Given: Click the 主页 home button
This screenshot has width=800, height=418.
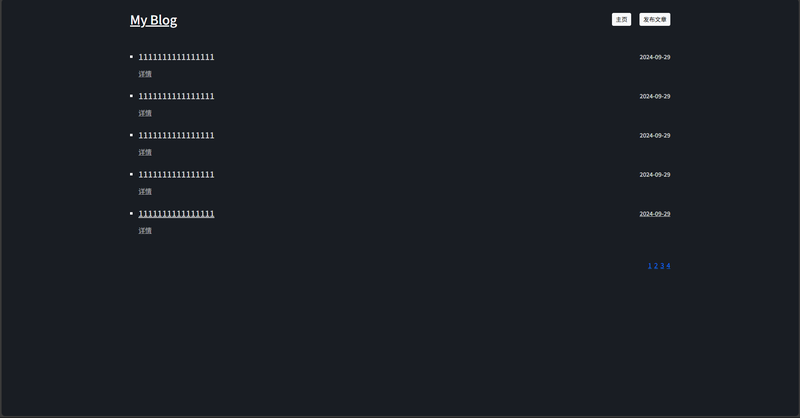Looking at the screenshot, I should tap(621, 19).
